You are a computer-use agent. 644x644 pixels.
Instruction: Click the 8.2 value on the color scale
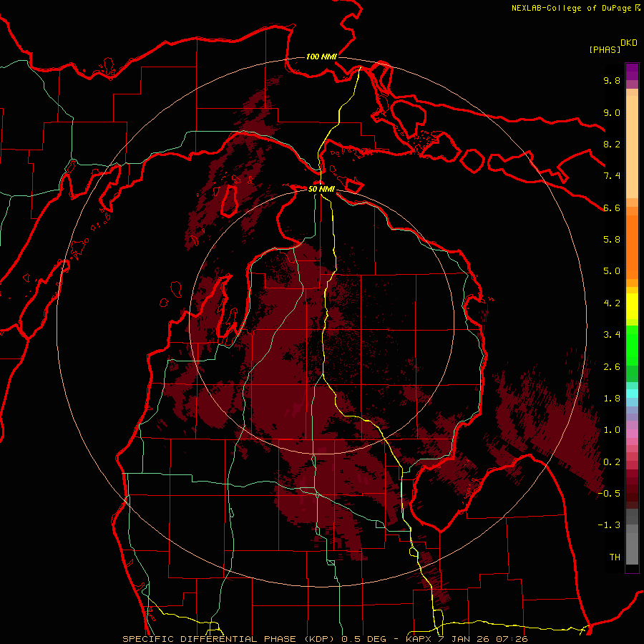click(x=612, y=144)
